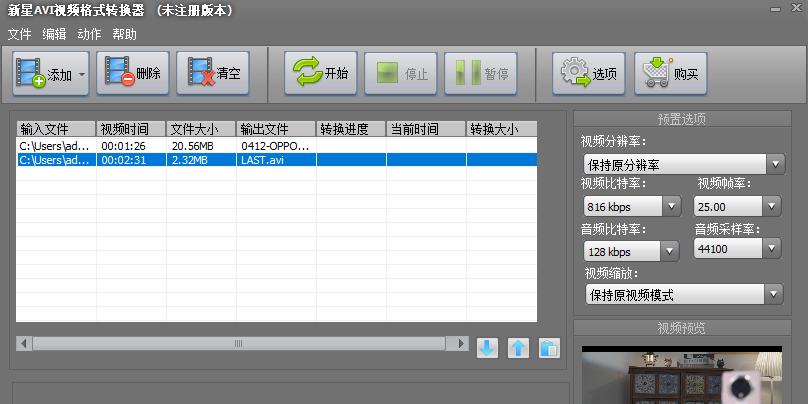Screen dimensions: 808x404
Task: Click the 2.32MB file size cell
Action: 201,160
